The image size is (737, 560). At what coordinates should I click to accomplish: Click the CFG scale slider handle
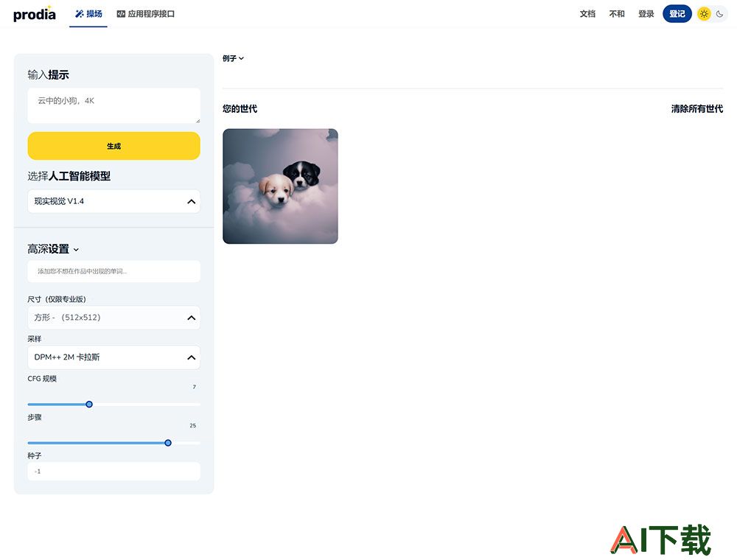[89, 405]
